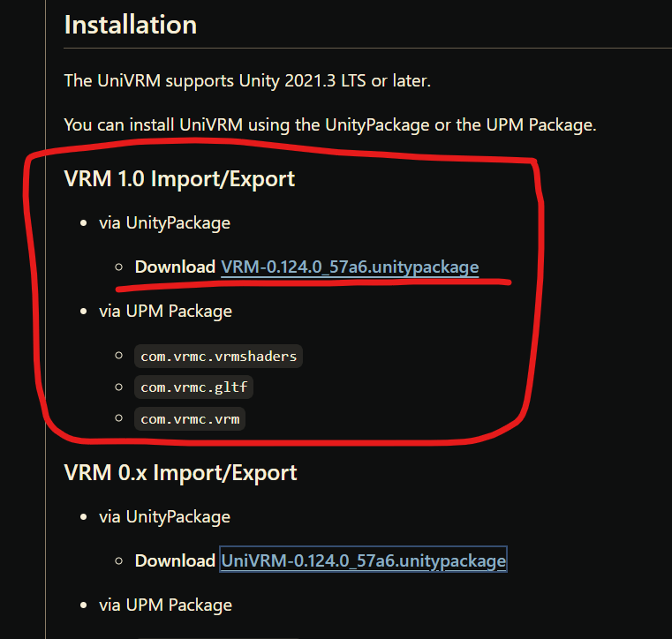Click bold 'Download' text before UniVRM-0.124.0 link
The image size is (672, 639).
point(175,560)
